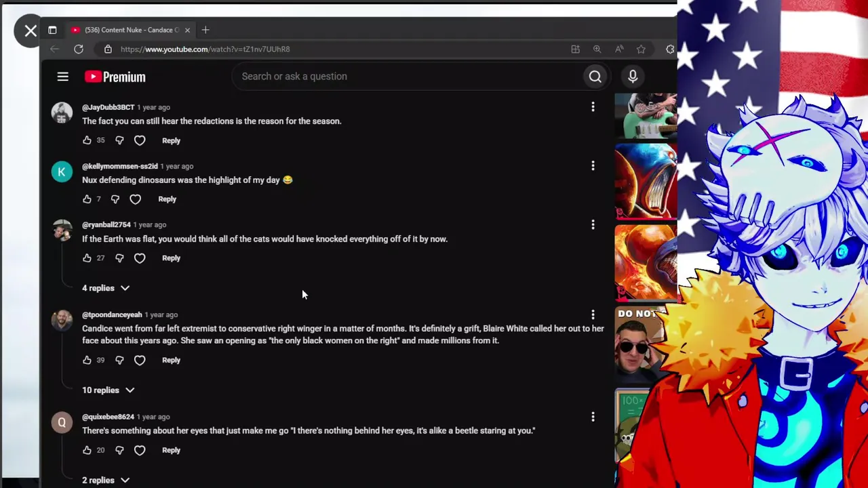Click @JayDubb3BCT's profile avatar
This screenshot has width=868, height=488.
[x=62, y=113]
